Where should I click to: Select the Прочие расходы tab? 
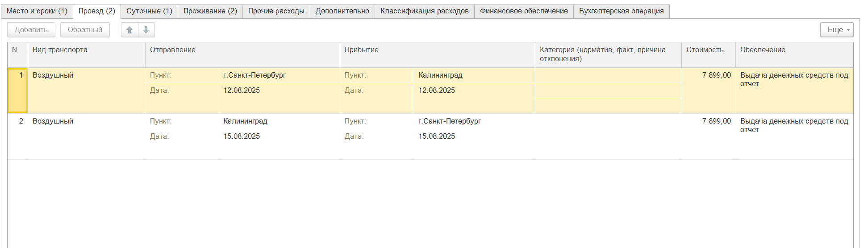coord(276,11)
